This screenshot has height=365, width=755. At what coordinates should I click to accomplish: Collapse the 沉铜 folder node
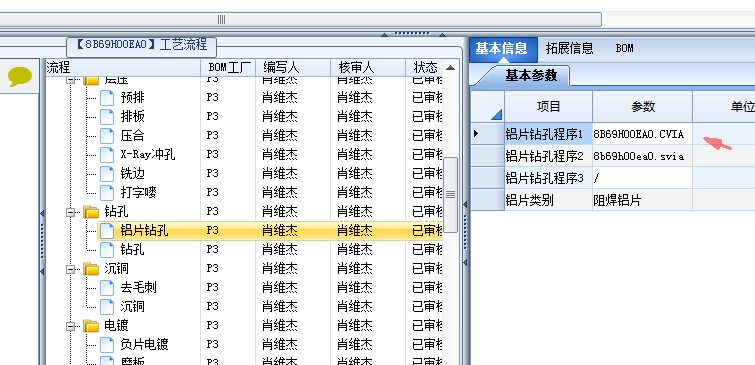71,269
